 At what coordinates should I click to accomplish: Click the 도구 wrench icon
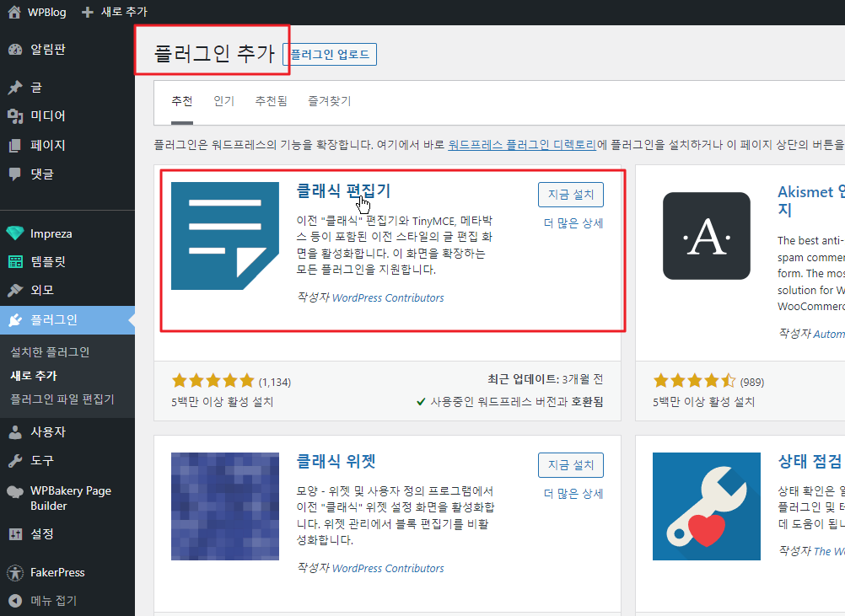click(15, 460)
